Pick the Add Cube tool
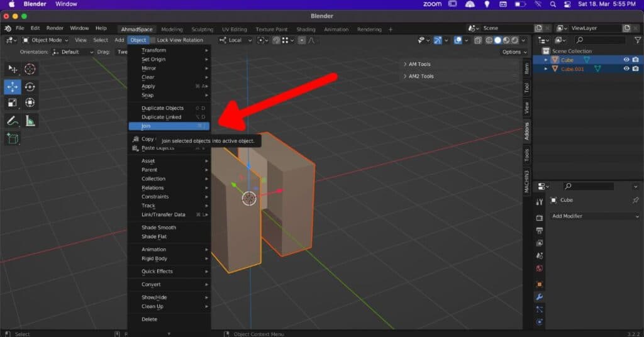This screenshot has height=337, width=644. (x=13, y=138)
